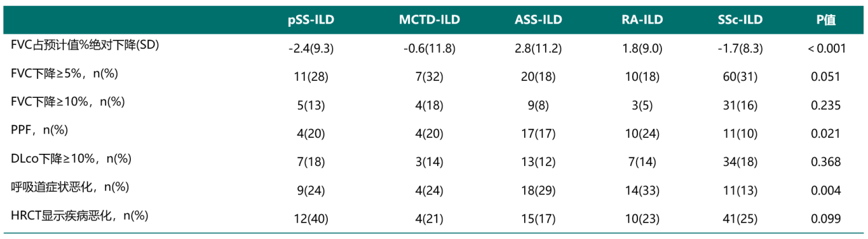The image size is (868, 239).
Task: Click the ASS-ILD column header
Action: [538, 20]
